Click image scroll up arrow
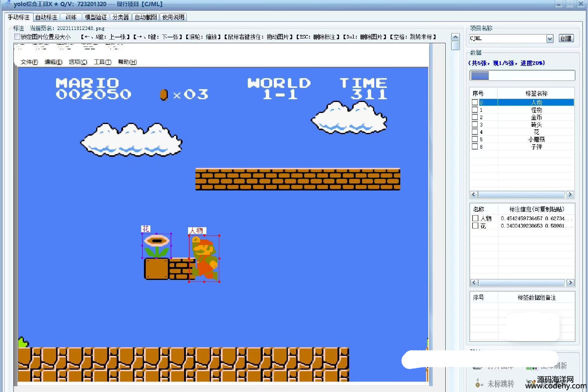588x392 pixels. point(456,37)
